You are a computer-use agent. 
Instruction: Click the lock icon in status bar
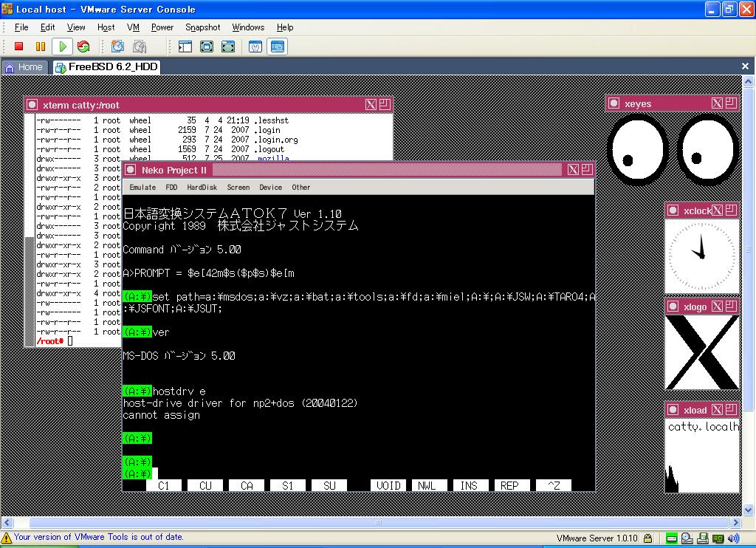(x=648, y=538)
